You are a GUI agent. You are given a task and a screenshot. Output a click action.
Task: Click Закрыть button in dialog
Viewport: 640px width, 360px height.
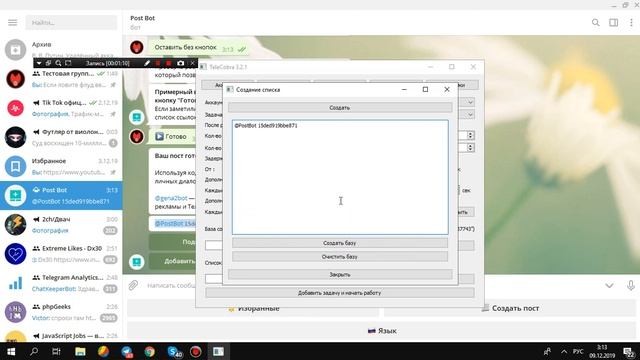tap(340, 275)
